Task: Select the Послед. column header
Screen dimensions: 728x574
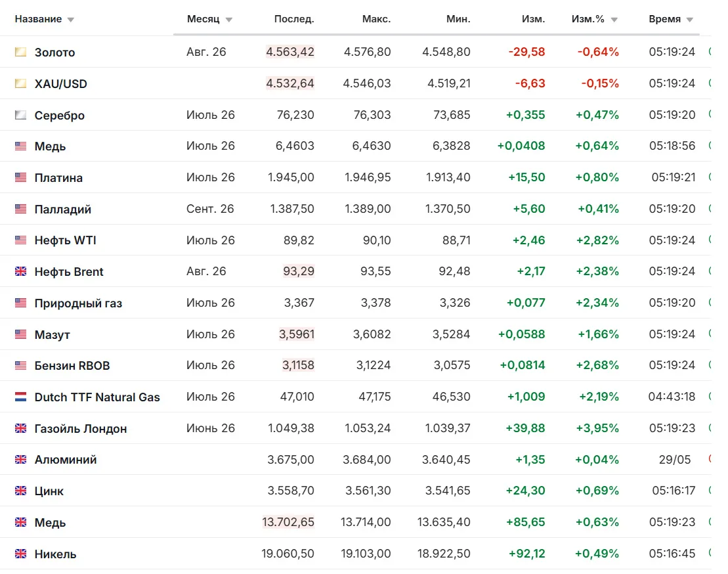Action: tap(294, 19)
